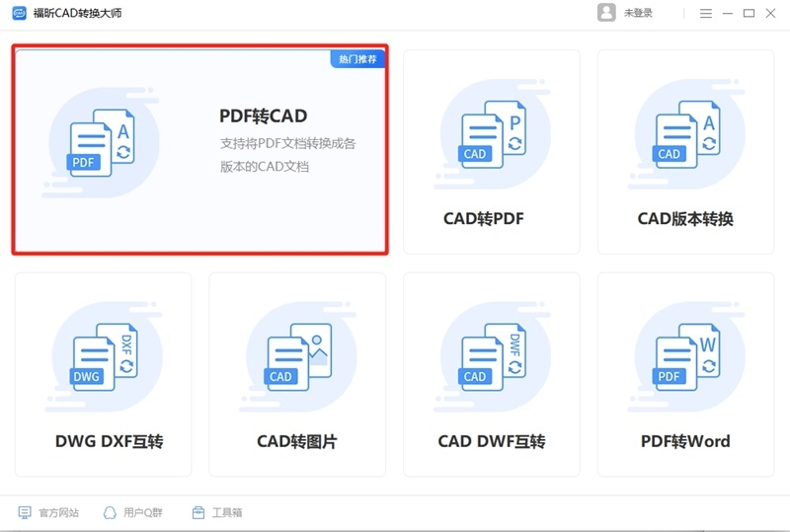Select the CAD版本转换 label

[x=685, y=219]
